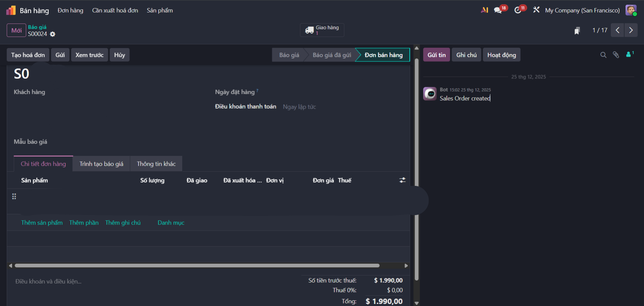Go to next record with right chevron

tap(631, 30)
